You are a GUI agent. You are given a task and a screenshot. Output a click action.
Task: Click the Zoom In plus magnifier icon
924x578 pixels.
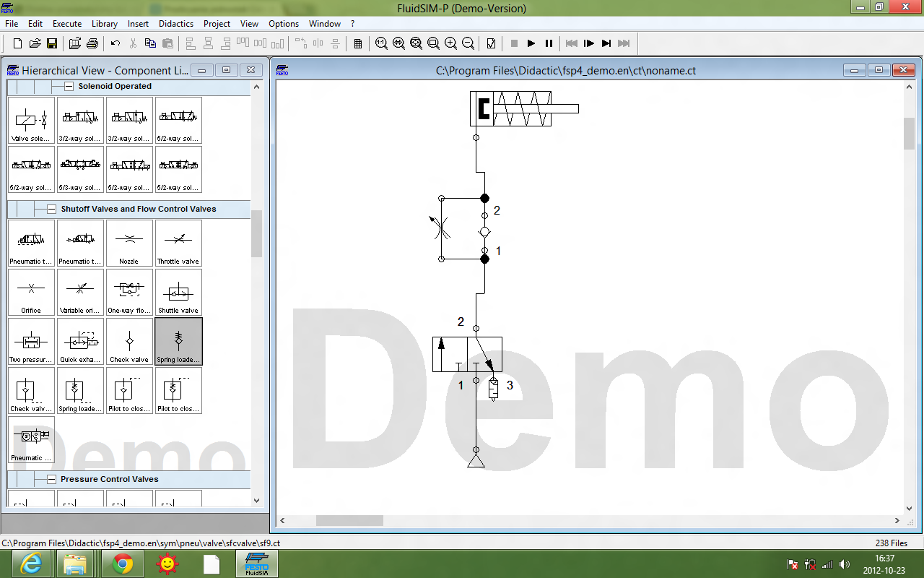click(x=450, y=43)
